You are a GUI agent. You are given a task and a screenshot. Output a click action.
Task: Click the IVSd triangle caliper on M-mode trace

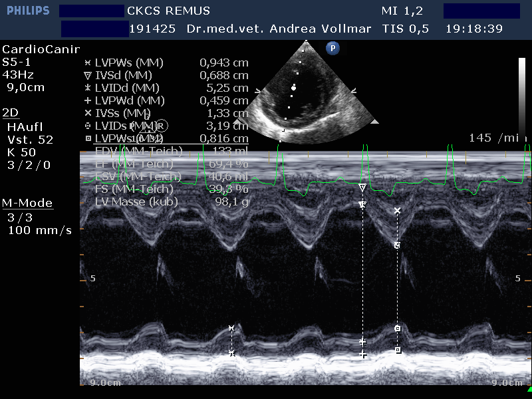coord(362,188)
